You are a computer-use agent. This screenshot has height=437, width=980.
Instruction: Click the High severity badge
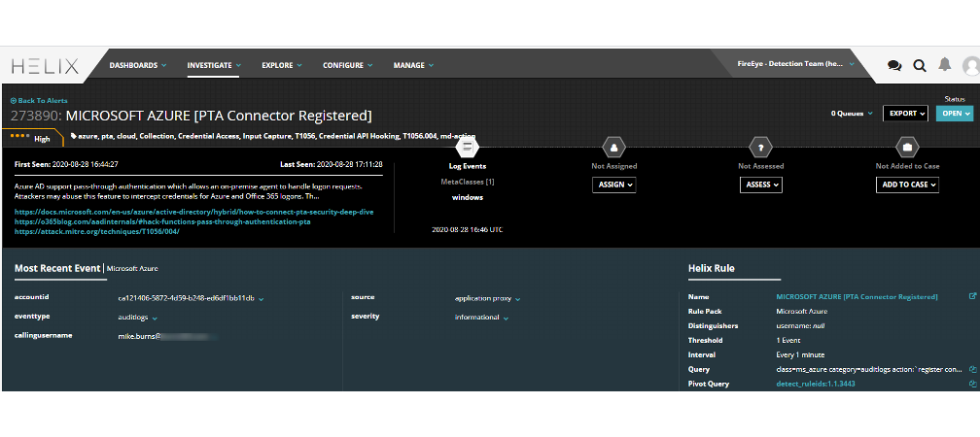pos(33,137)
